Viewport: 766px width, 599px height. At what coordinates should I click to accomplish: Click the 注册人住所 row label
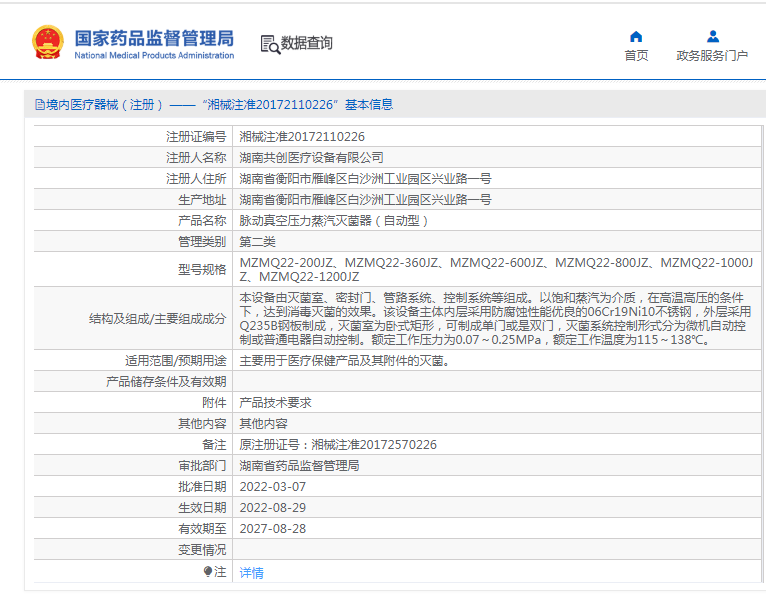click(196, 178)
